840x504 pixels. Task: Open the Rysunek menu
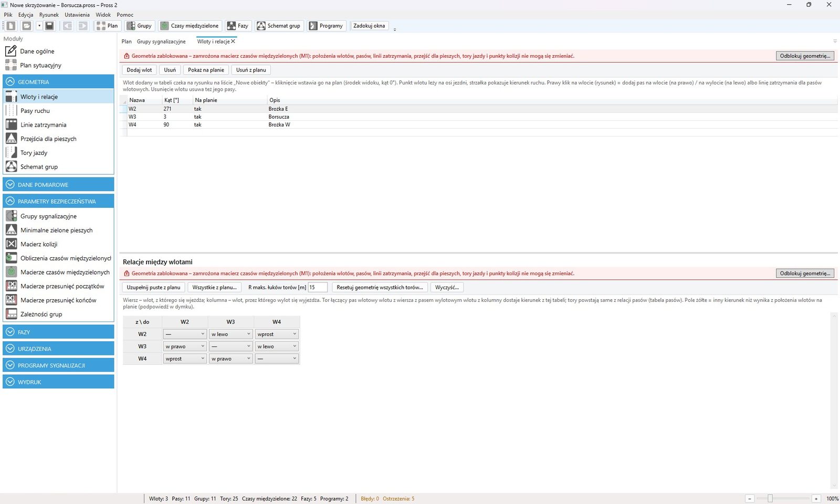click(49, 15)
